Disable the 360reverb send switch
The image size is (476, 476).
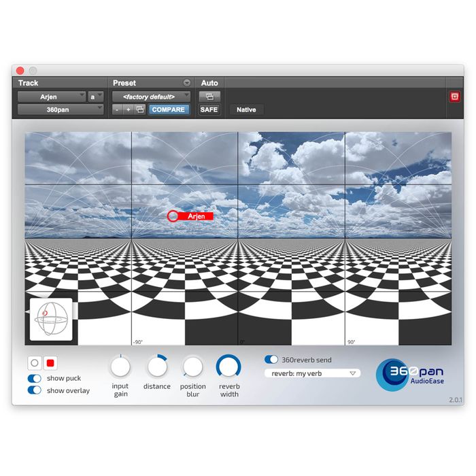pos(271,359)
